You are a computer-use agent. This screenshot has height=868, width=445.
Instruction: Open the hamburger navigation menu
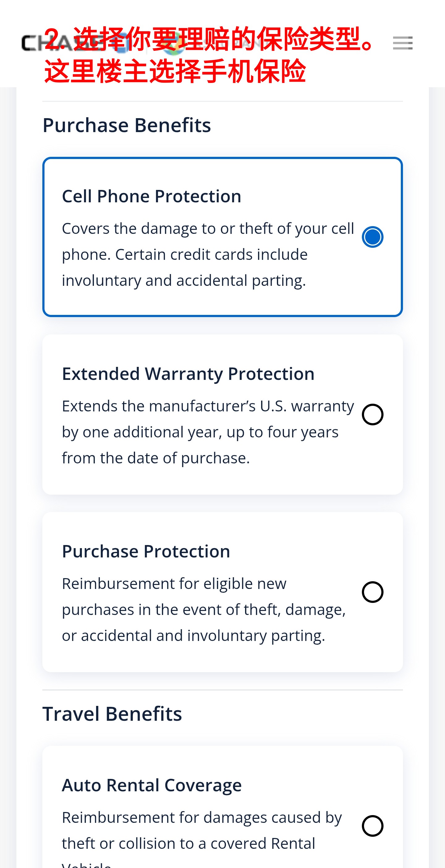click(403, 43)
